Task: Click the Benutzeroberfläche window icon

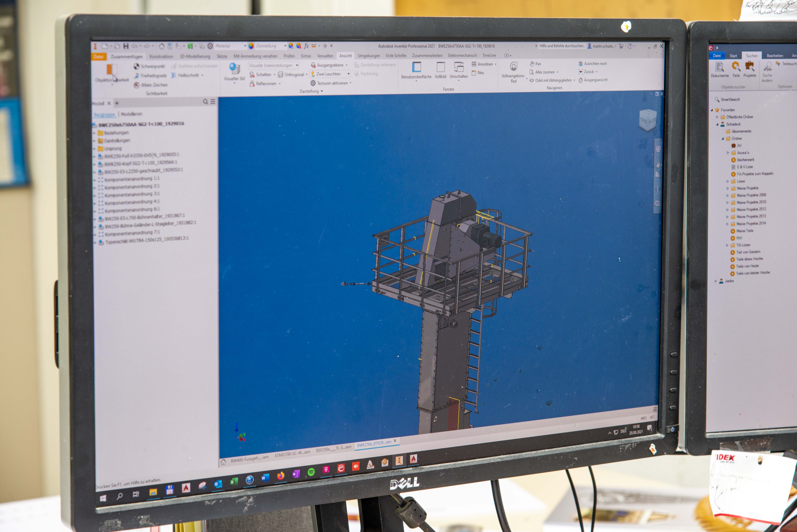Action: click(x=416, y=67)
